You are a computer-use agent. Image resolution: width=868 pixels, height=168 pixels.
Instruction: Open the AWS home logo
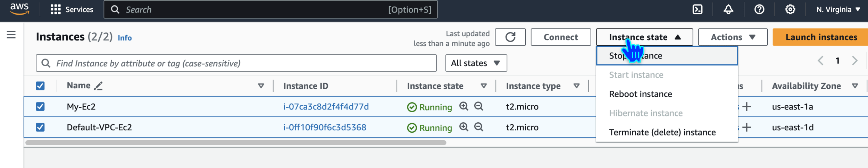[19, 9]
